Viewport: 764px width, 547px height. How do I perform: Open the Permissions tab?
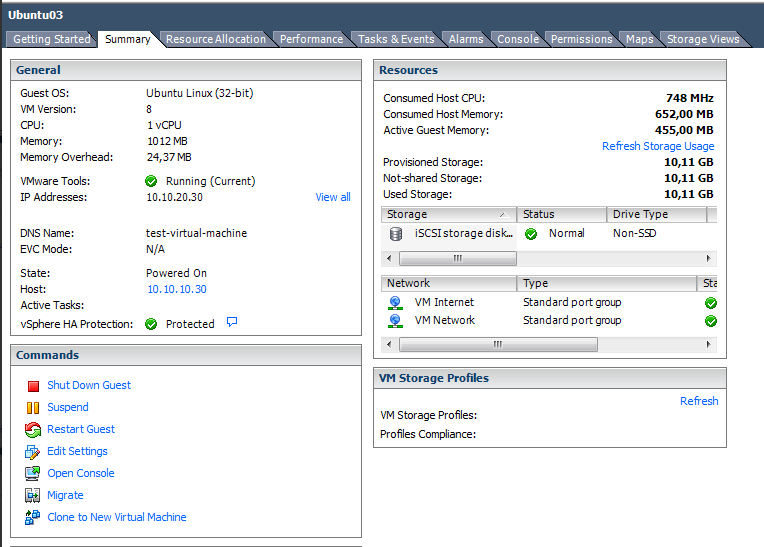581,39
